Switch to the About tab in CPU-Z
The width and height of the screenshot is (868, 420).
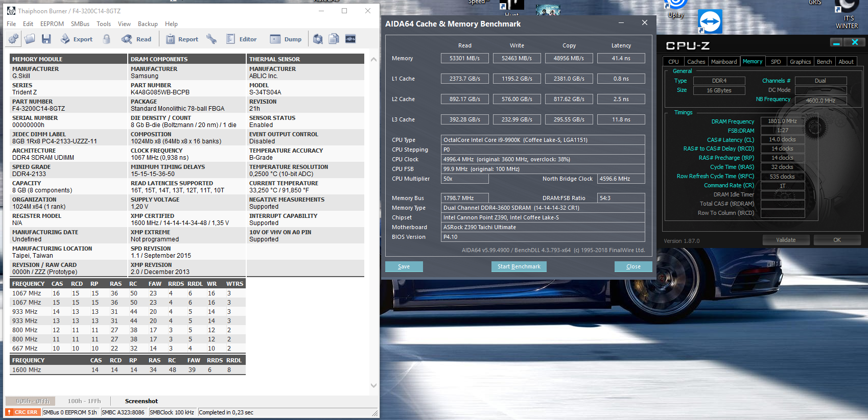tap(846, 62)
